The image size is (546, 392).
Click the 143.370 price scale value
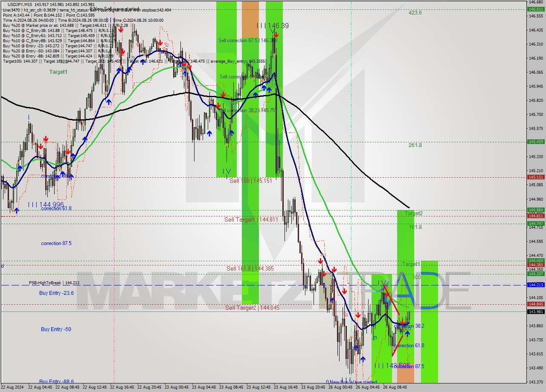click(x=535, y=382)
